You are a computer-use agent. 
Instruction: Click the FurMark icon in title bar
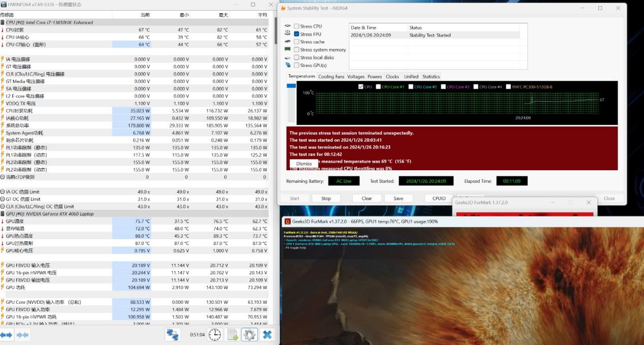pyautogui.click(x=288, y=222)
